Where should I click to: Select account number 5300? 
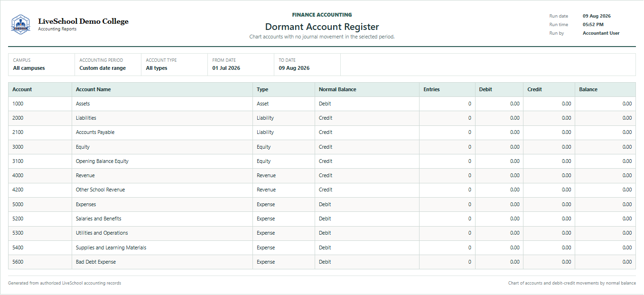click(x=18, y=233)
